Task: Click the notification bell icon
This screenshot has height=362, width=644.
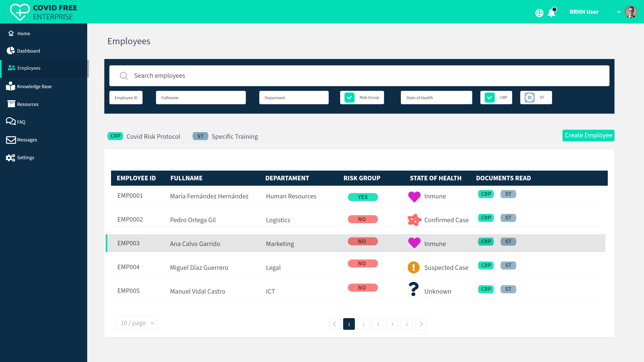Action: click(551, 13)
